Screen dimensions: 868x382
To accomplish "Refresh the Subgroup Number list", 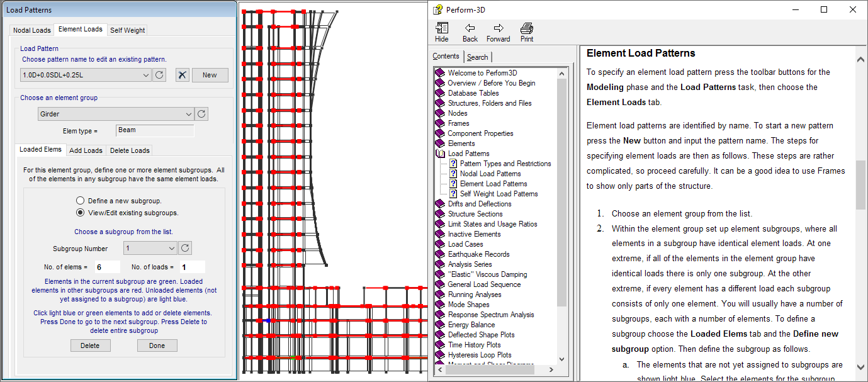I will coord(185,248).
